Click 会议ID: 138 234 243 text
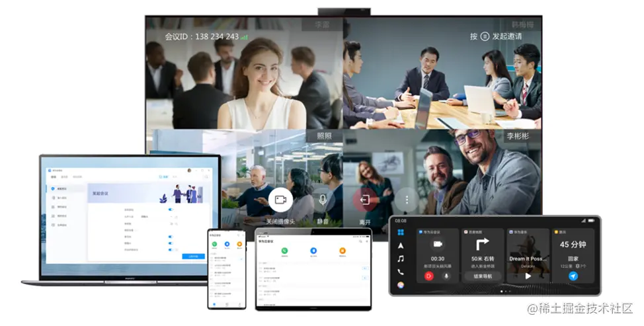Screen dimensions: 644x326 pyautogui.click(x=202, y=36)
